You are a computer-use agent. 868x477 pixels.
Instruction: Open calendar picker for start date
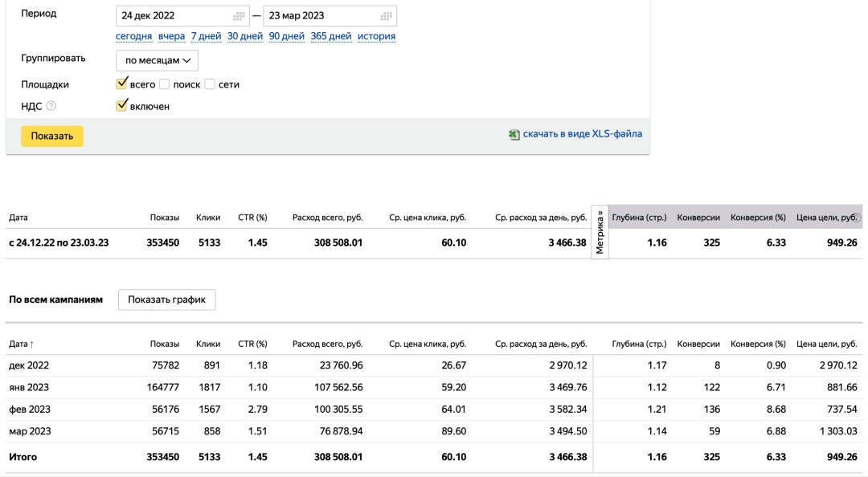click(x=239, y=16)
